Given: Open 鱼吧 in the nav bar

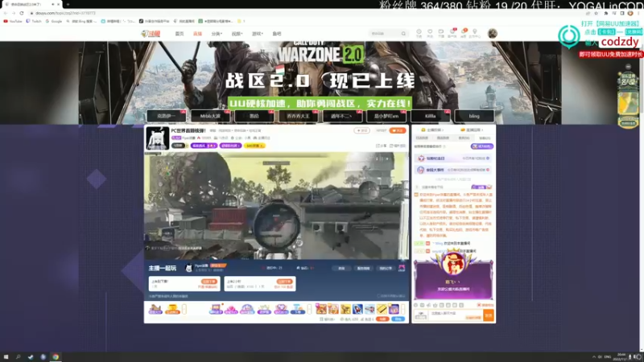Looking at the screenshot, I should [x=277, y=34].
